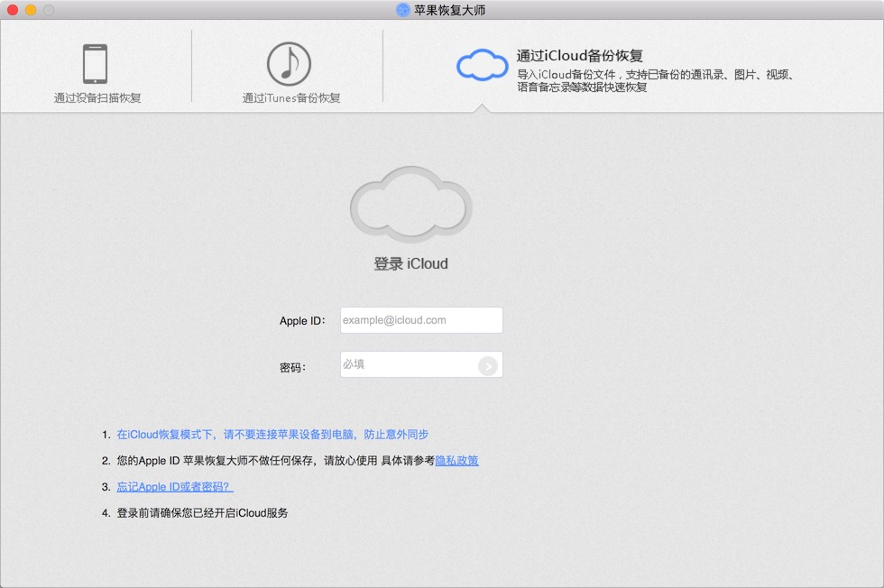Click the 忘记Apple ID或者密码 link

click(x=174, y=487)
